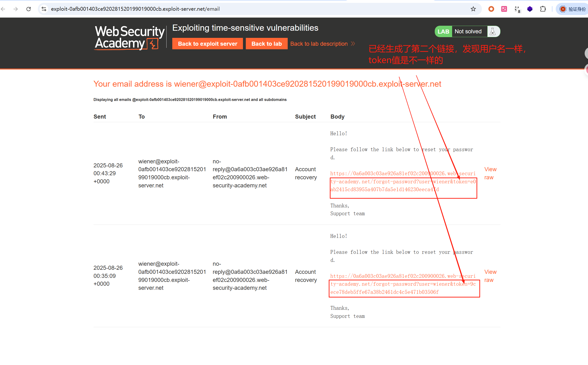Click the purple diamond extension icon
This screenshot has height=365, width=588.
pos(530,9)
